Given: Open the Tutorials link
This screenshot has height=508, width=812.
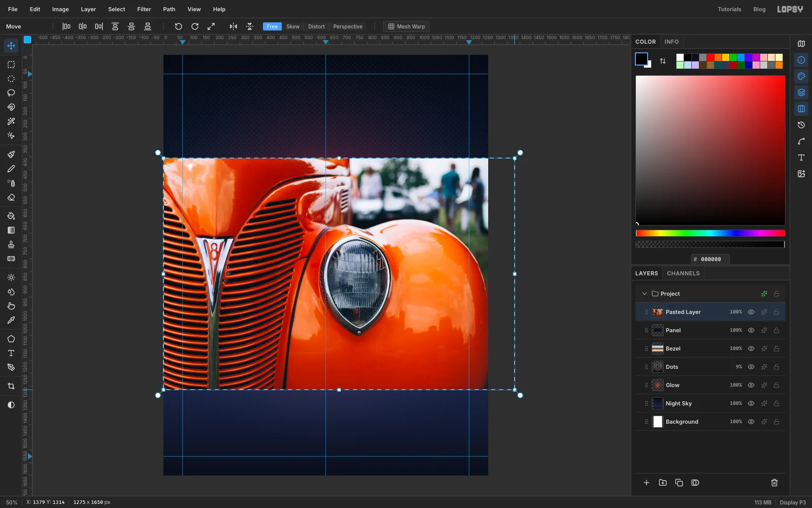Looking at the screenshot, I should (729, 9).
